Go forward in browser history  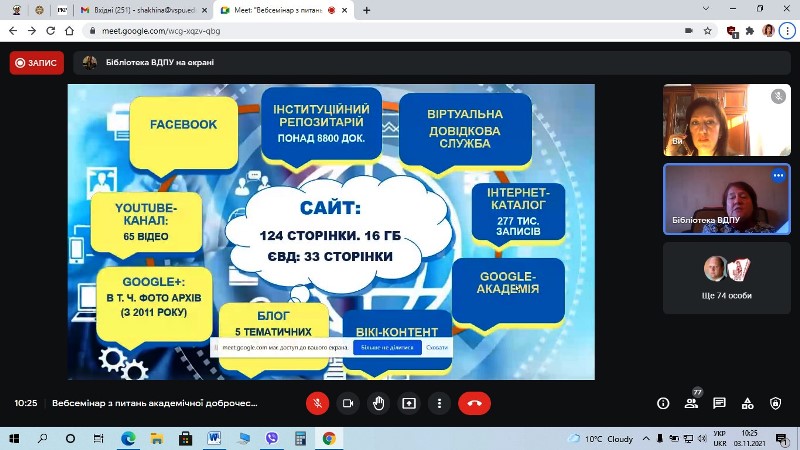click(x=32, y=31)
